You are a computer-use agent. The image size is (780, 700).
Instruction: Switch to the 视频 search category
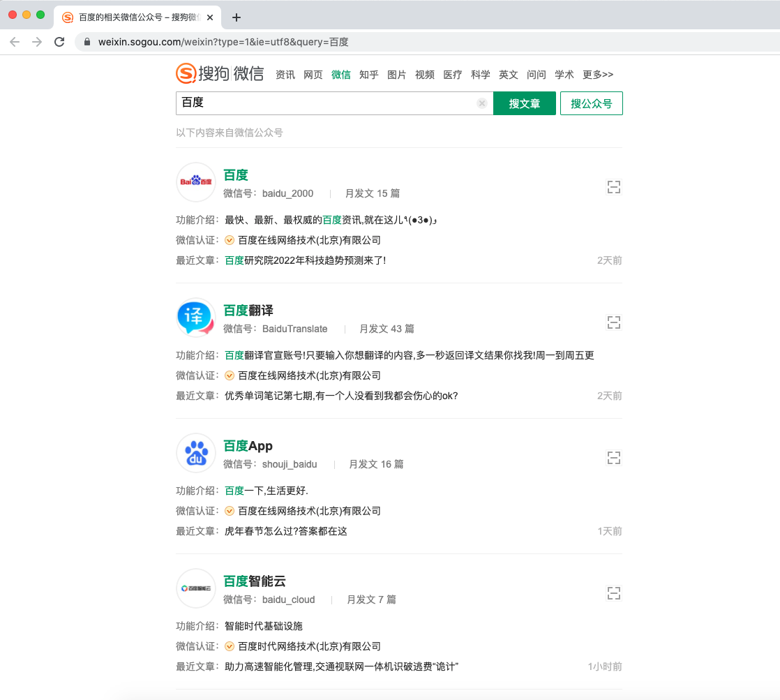click(424, 75)
